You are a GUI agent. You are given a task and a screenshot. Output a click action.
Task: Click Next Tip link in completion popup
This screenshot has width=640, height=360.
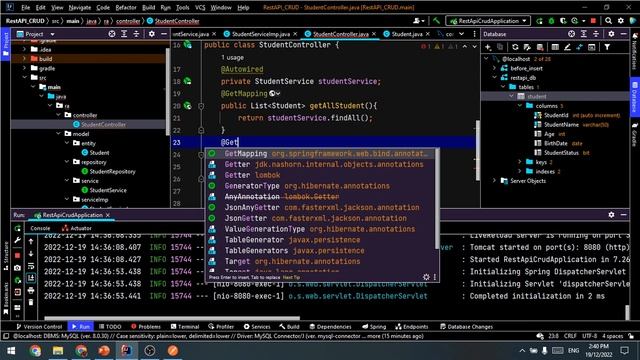coord(291,278)
